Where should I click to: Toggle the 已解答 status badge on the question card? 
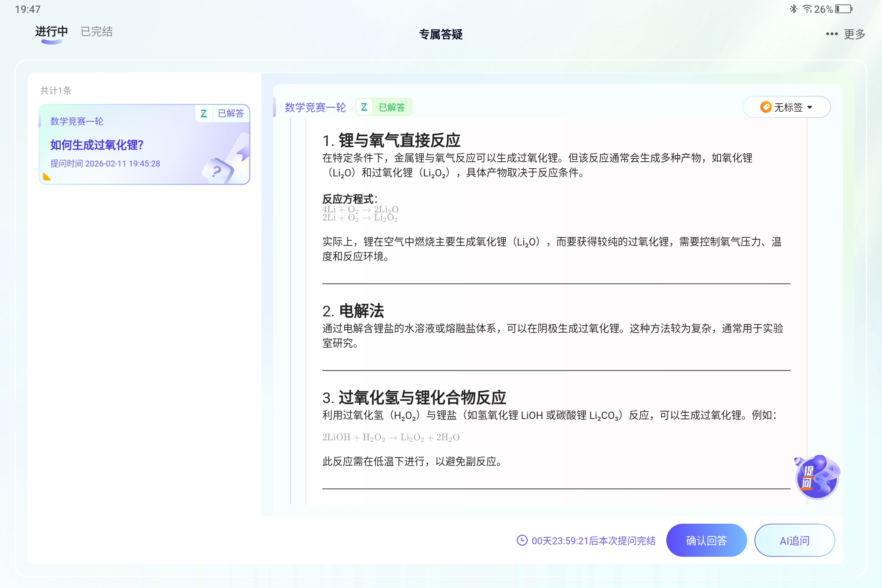tap(230, 113)
